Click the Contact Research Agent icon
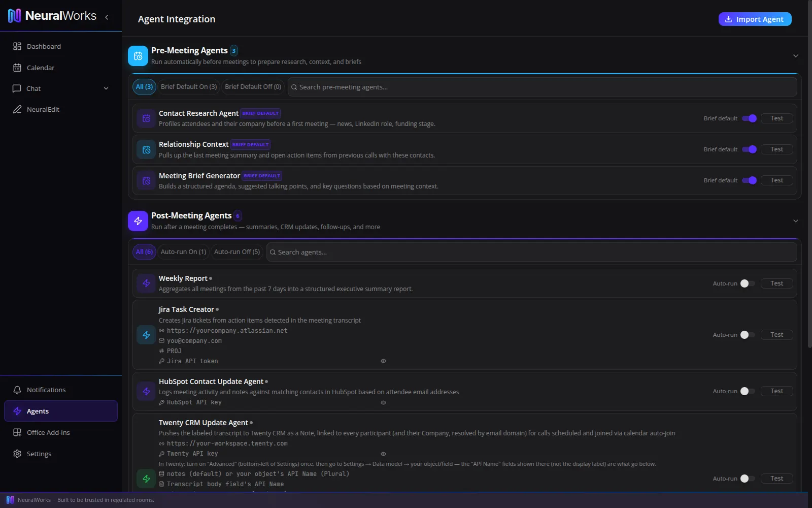The image size is (812, 508). pyautogui.click(x=146, y=118)
